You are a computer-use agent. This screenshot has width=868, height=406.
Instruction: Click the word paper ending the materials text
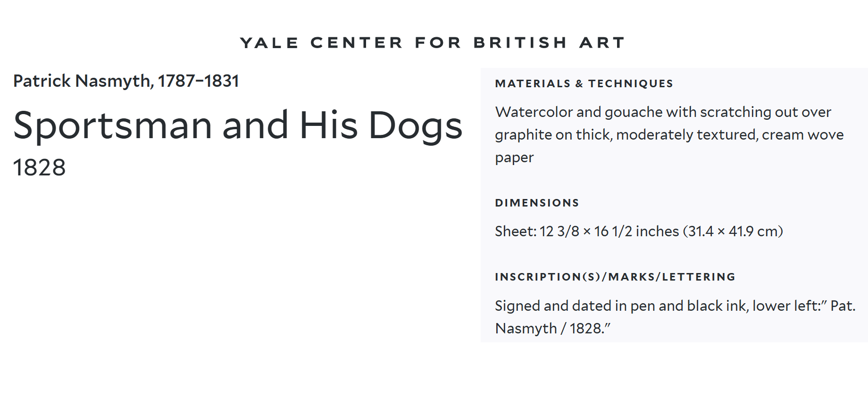[514, 157]
